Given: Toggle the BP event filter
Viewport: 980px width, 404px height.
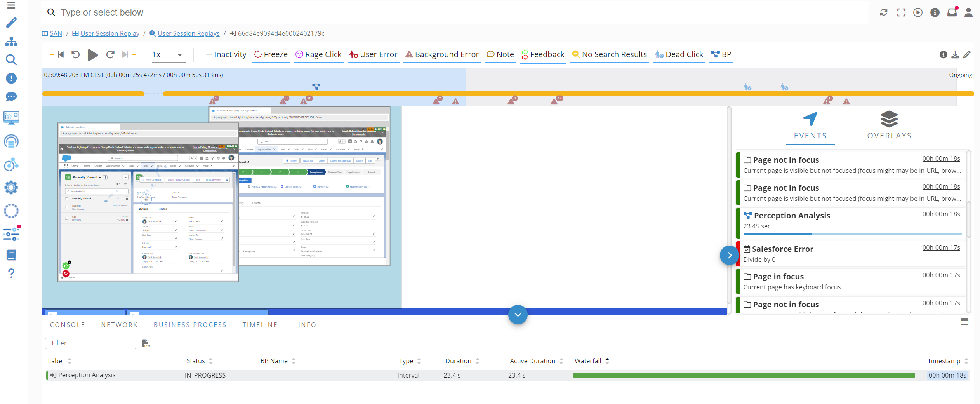Looking at the screenshot, I should (721, 55).
